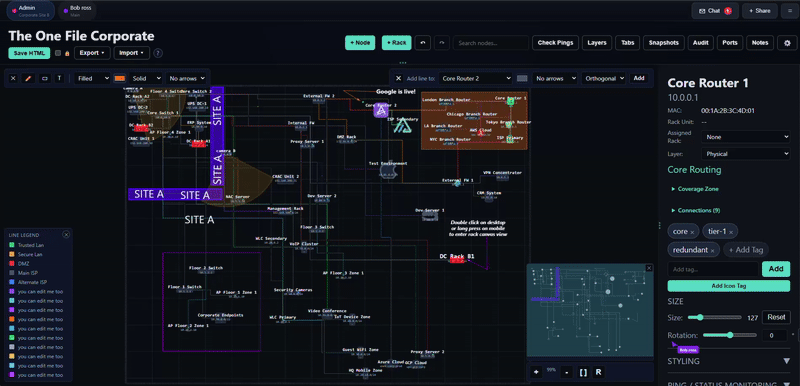Zoom in with the plus button
800x386 pixels.
pos(536,372)
